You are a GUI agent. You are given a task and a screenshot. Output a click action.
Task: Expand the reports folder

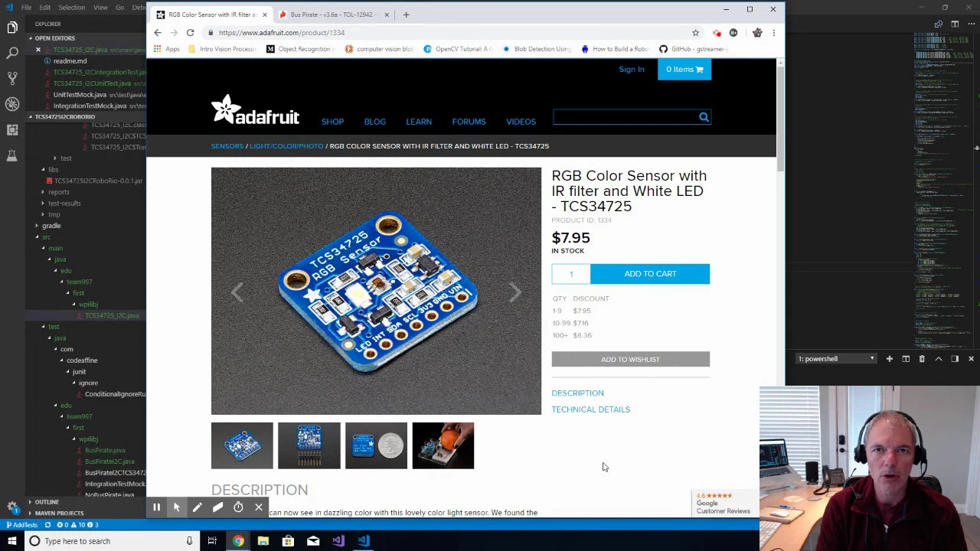click(x=58, y=192)
